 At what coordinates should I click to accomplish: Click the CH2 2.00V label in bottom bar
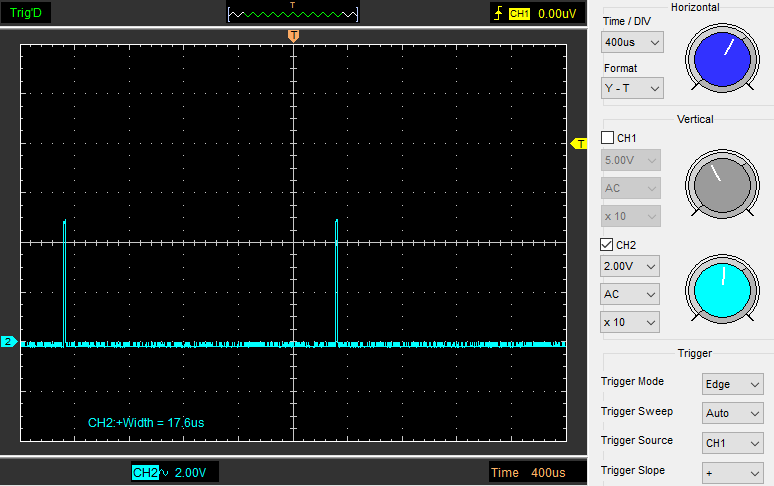click(x=174, y=472)
